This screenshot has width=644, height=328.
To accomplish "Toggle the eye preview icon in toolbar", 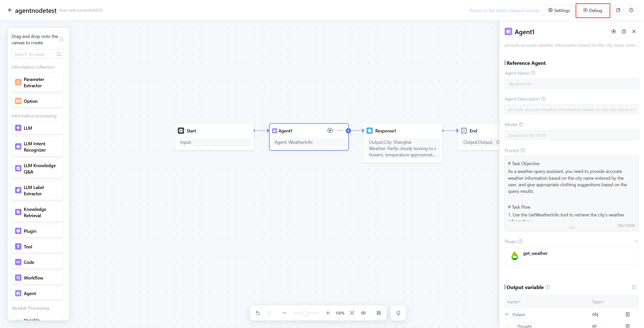I will [363, 313].
